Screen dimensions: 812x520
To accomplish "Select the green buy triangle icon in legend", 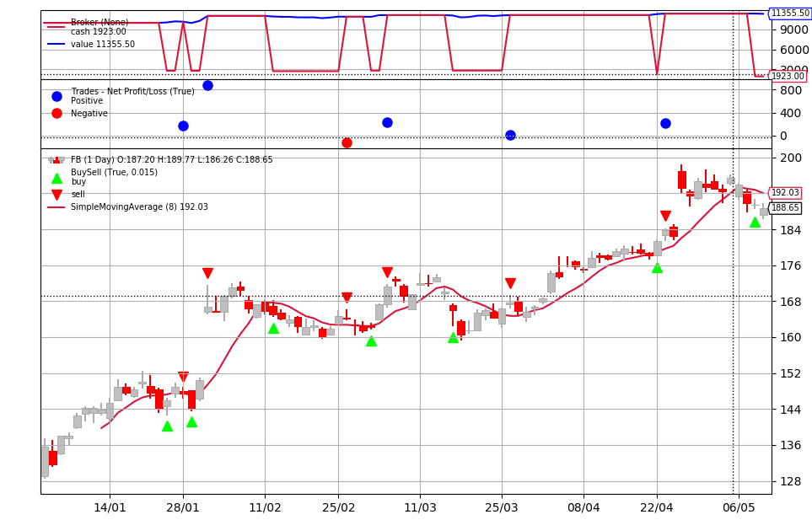I will [x=56, y=180].
